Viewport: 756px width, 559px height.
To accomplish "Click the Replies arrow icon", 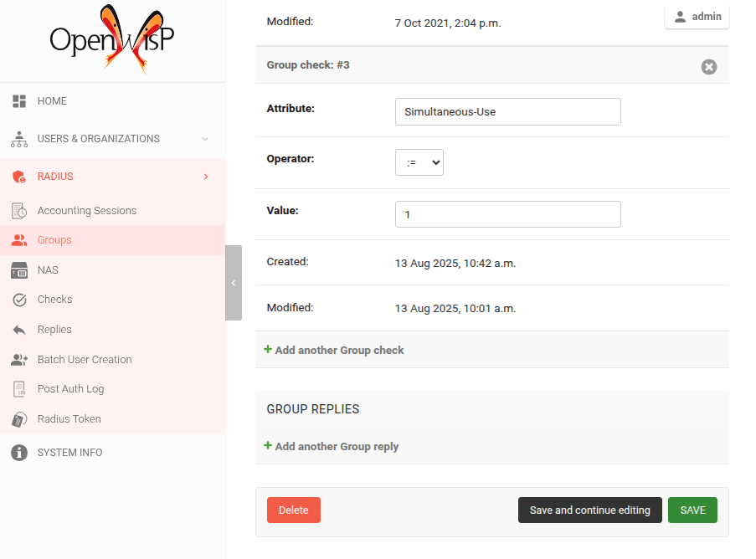I will click(19, 330).
